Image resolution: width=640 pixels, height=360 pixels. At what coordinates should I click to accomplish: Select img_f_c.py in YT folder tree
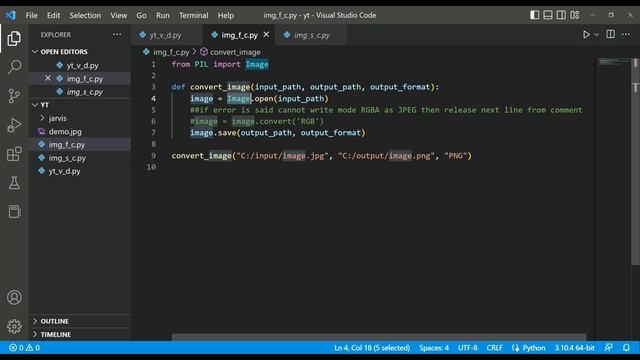coord(67,144)
